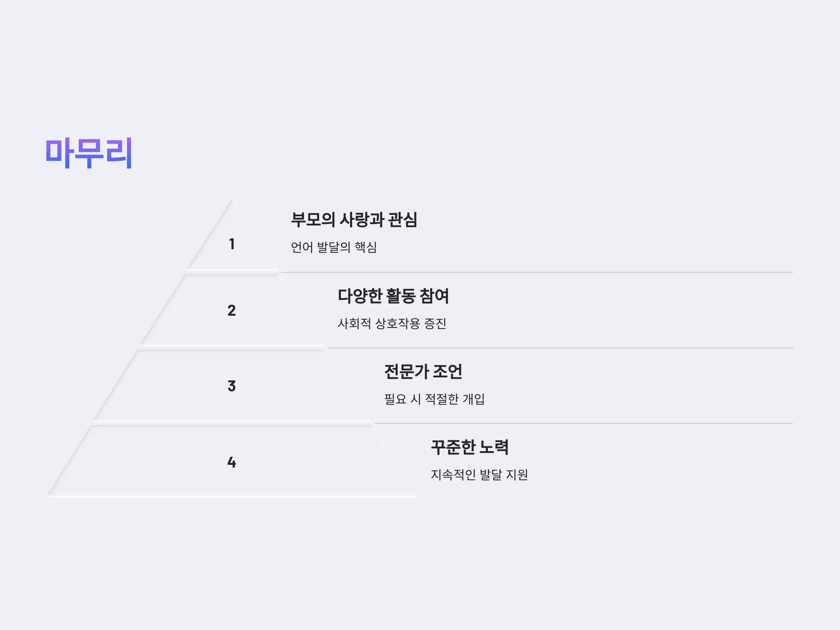Image resolution: width=840 pixels, height=630 pixels.
Task: Click the heading 부모의 사랑과 관심
Action: (354, 220)
